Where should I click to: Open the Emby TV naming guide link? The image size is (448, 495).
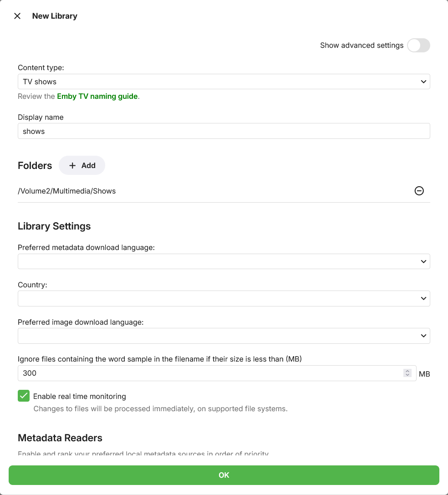tap(97, 96)
